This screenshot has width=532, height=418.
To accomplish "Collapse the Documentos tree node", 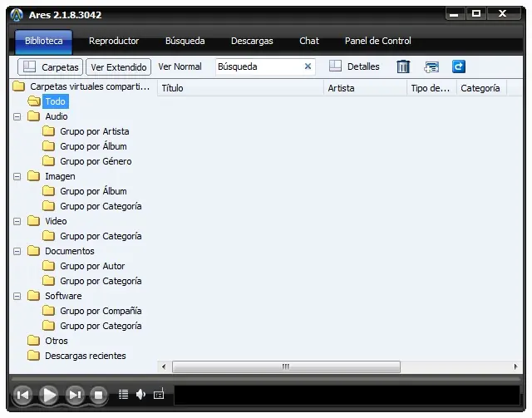I will (x=17, y=251).
